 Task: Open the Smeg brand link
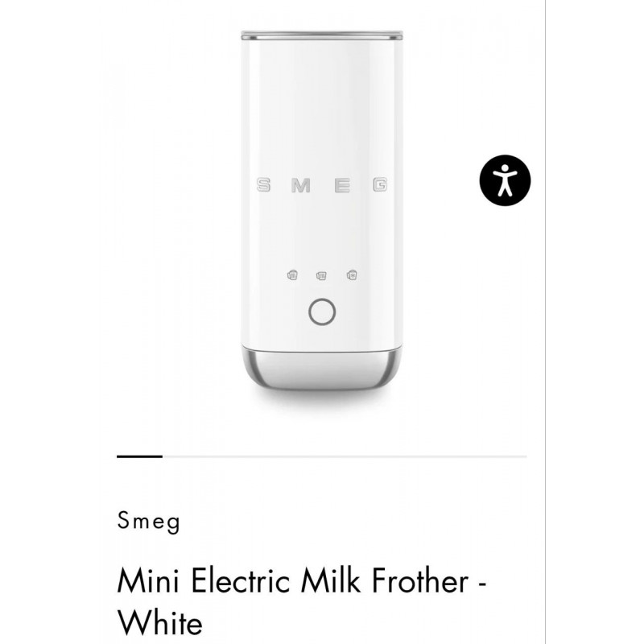coord(148,522)
